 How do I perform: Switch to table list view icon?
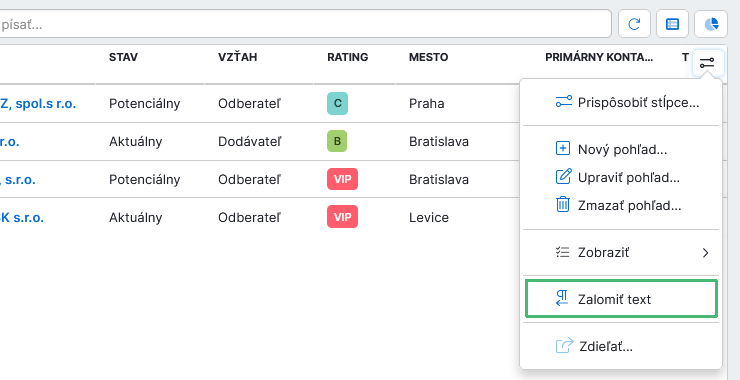(x=672, y=24)
